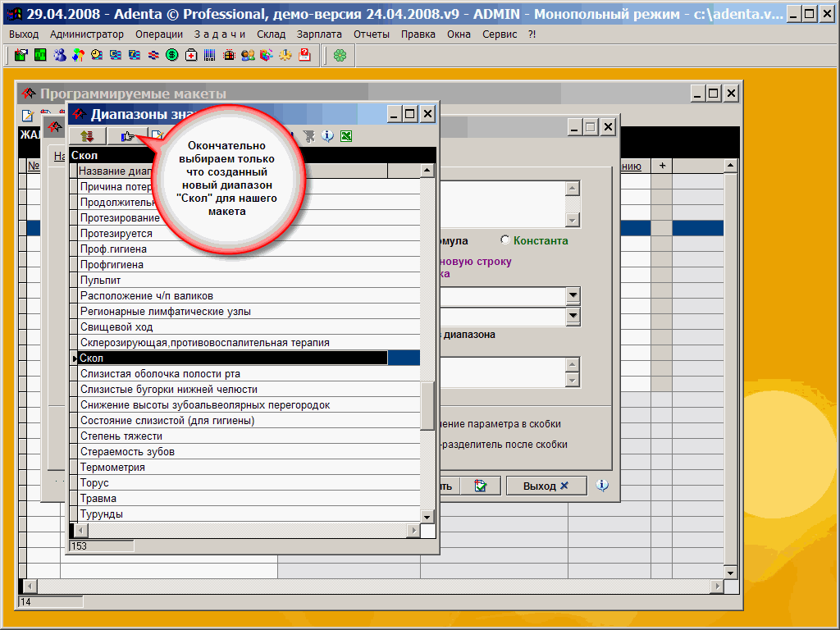Click the green Excel export icon
This screenshot has width=840, height=630.
point(346,136)
